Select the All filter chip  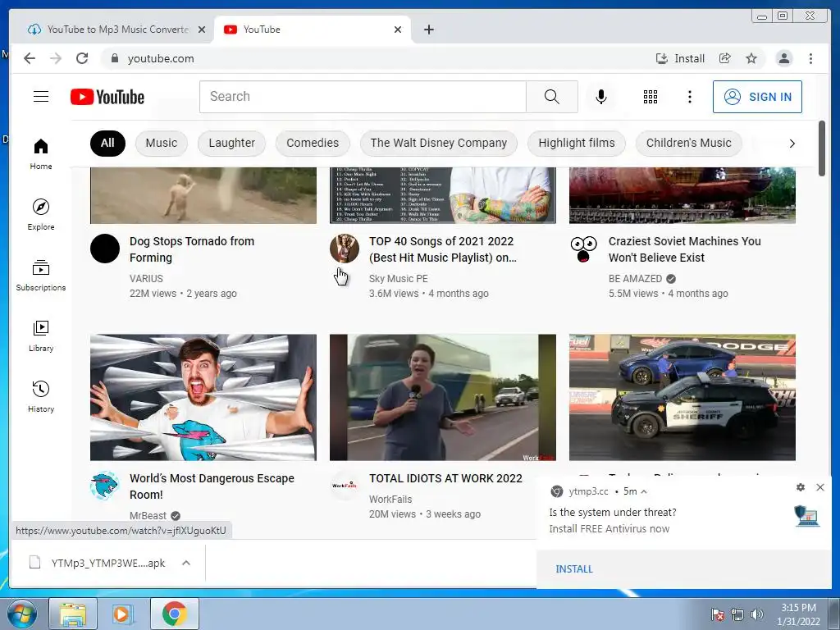tap(107, 143)
